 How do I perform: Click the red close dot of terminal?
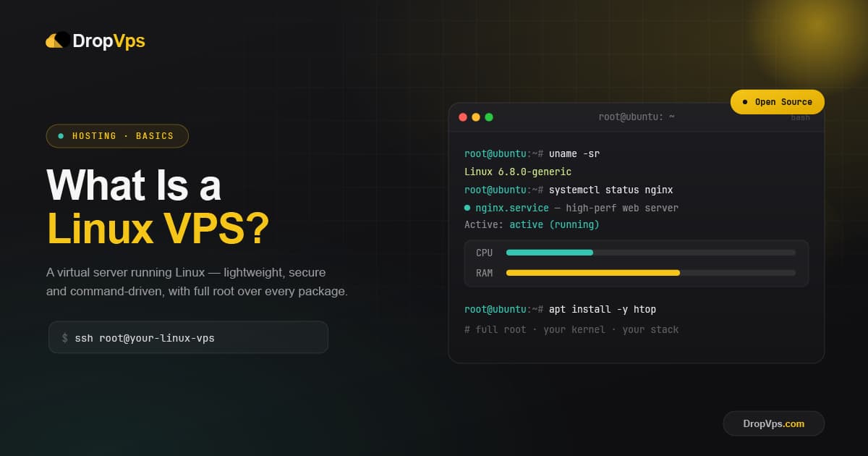coord(463,117)
